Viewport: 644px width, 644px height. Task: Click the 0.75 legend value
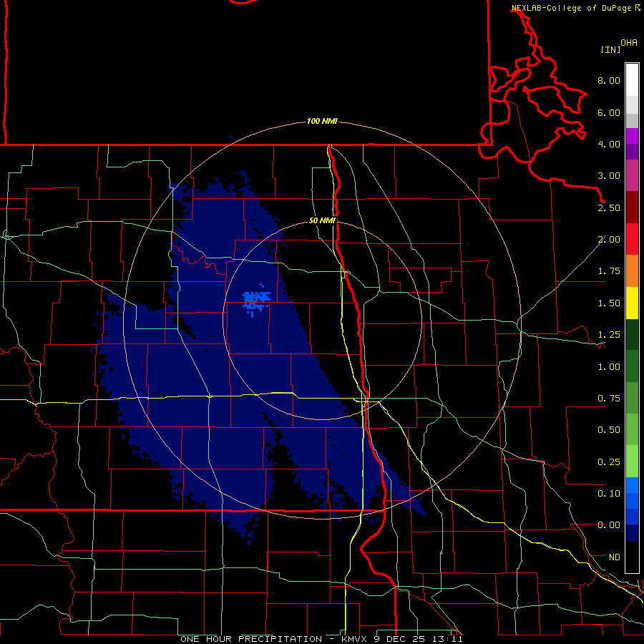tap(609, 399)
